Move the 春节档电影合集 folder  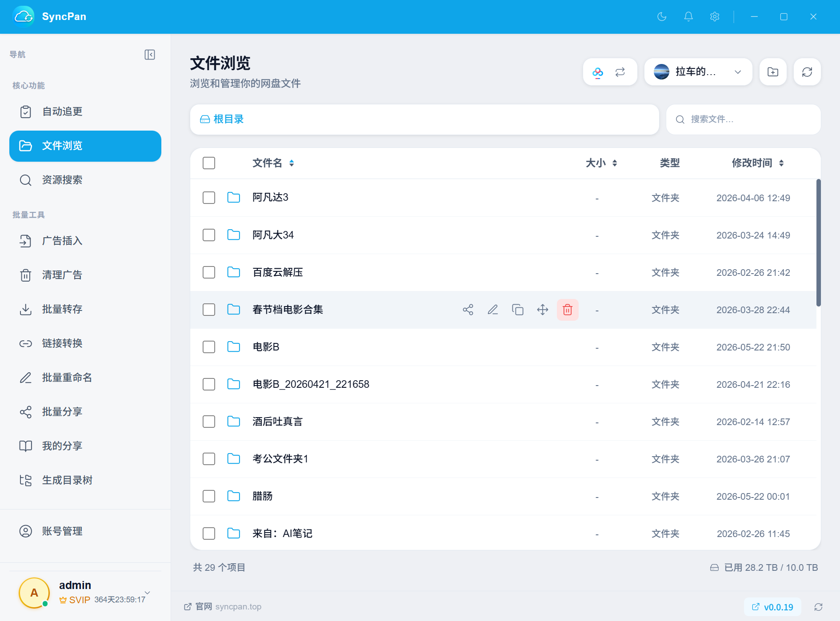[543, 310]
